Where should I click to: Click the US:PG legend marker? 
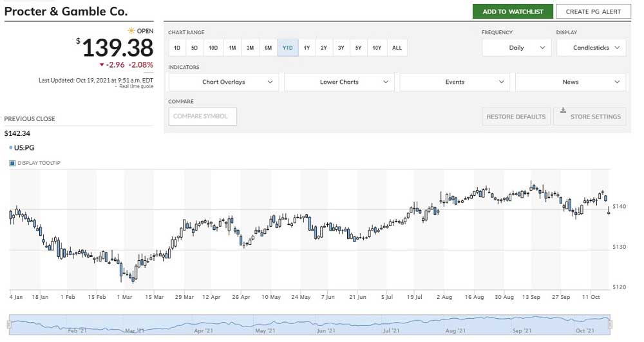coord(11,147)
